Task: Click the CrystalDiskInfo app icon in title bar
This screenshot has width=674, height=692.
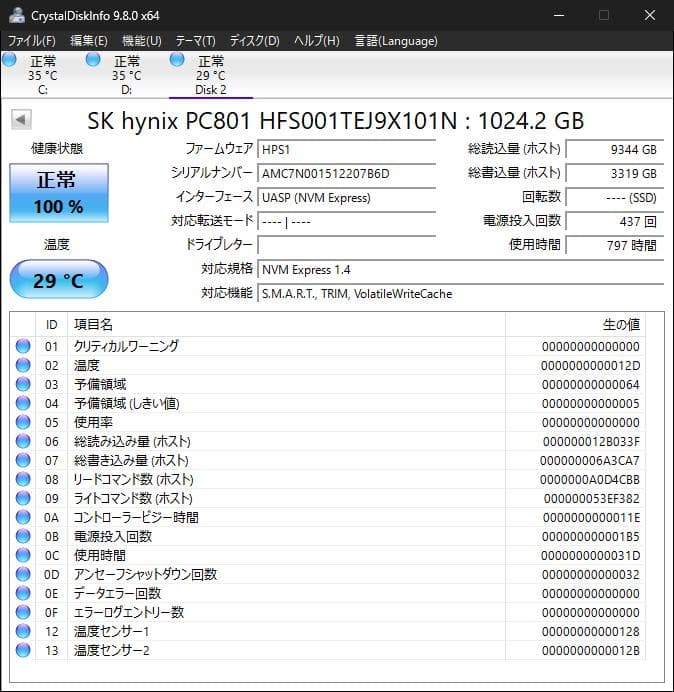Action: (16, 15)
